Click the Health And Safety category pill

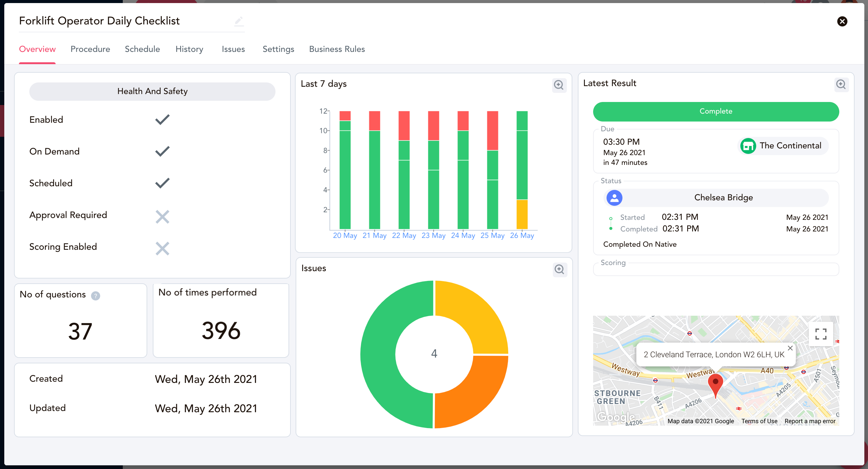[152, 91]
